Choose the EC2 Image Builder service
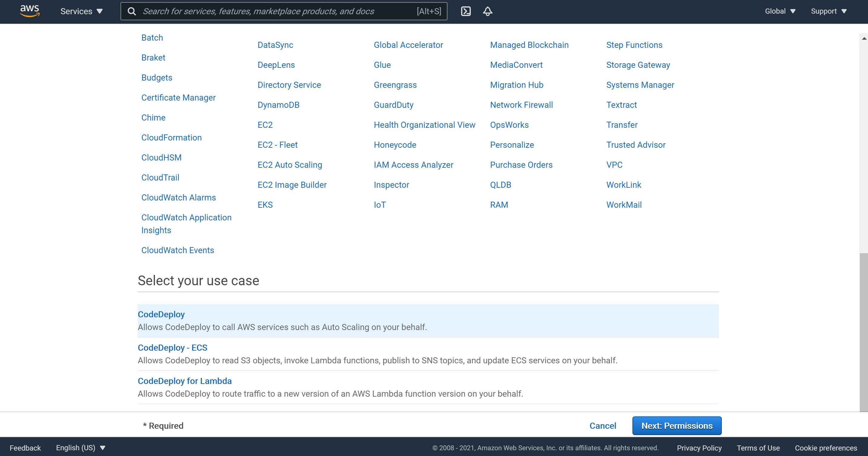This screenshot has width=868, height=456. (292, 185)
